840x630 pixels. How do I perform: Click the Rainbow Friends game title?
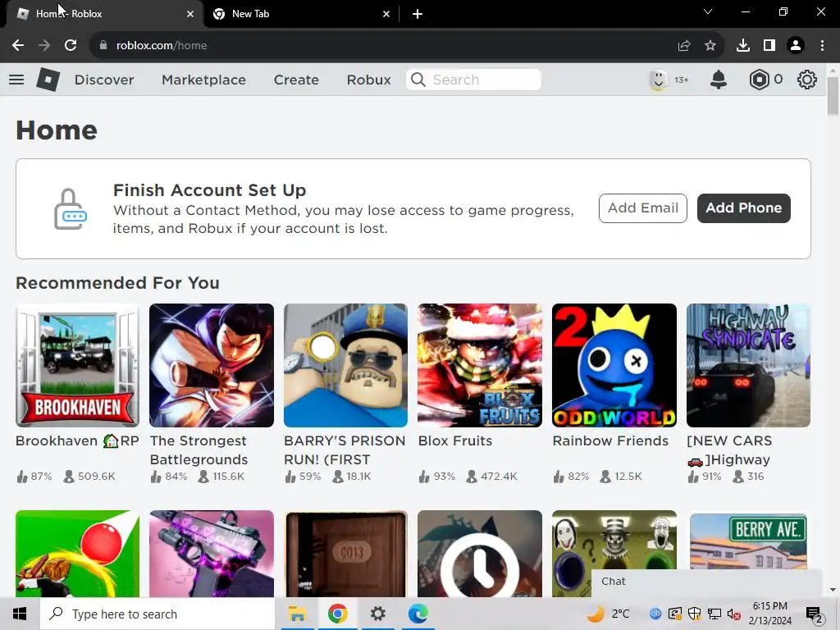coord(610,441)
